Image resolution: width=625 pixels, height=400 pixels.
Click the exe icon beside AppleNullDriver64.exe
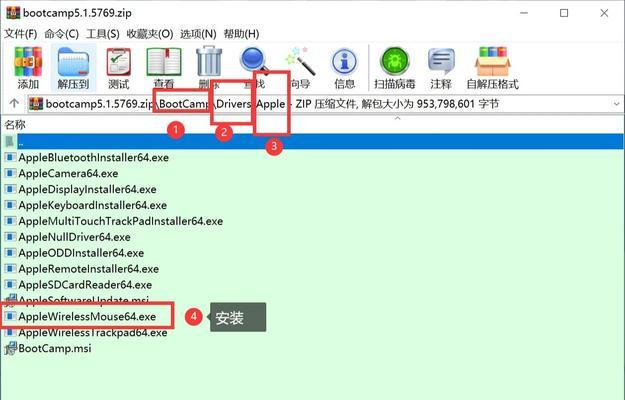pyautogui.click(x=10, y=237)
